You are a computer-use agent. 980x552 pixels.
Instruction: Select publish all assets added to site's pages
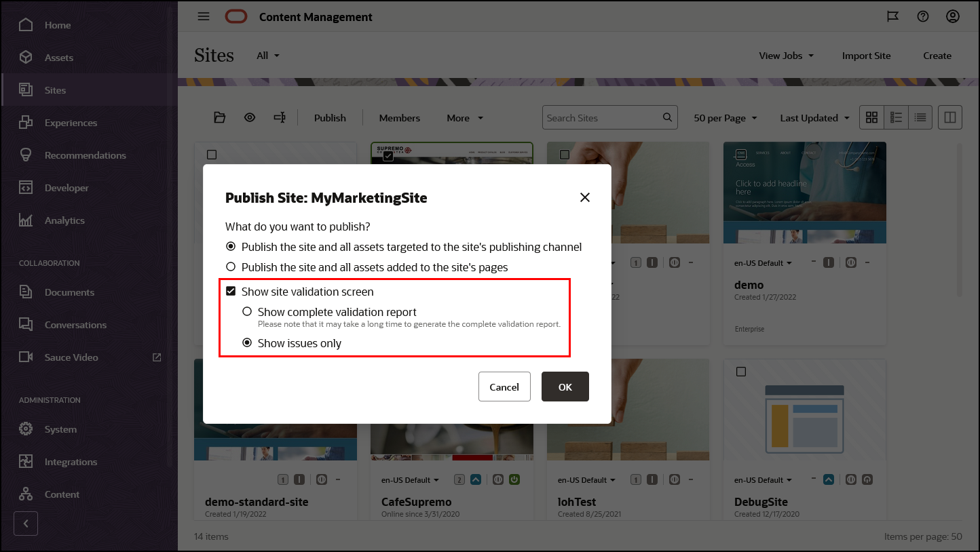tap(231, 267)
